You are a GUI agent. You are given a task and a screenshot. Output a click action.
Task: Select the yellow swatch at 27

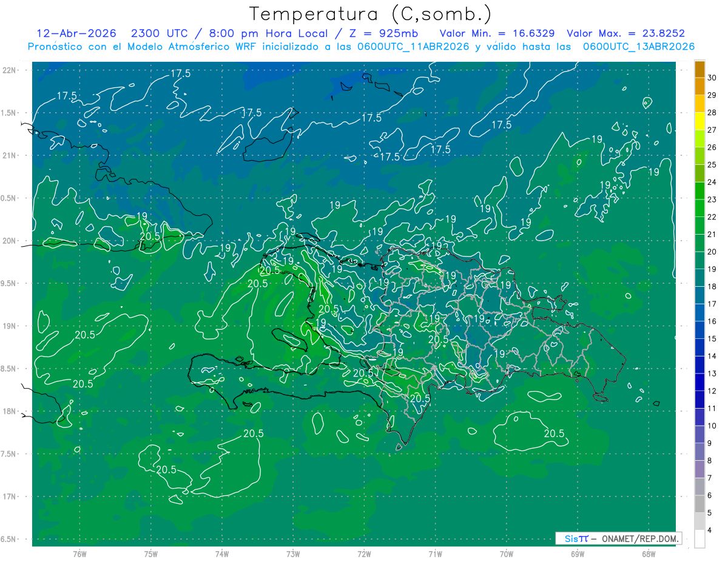point(699,122)
